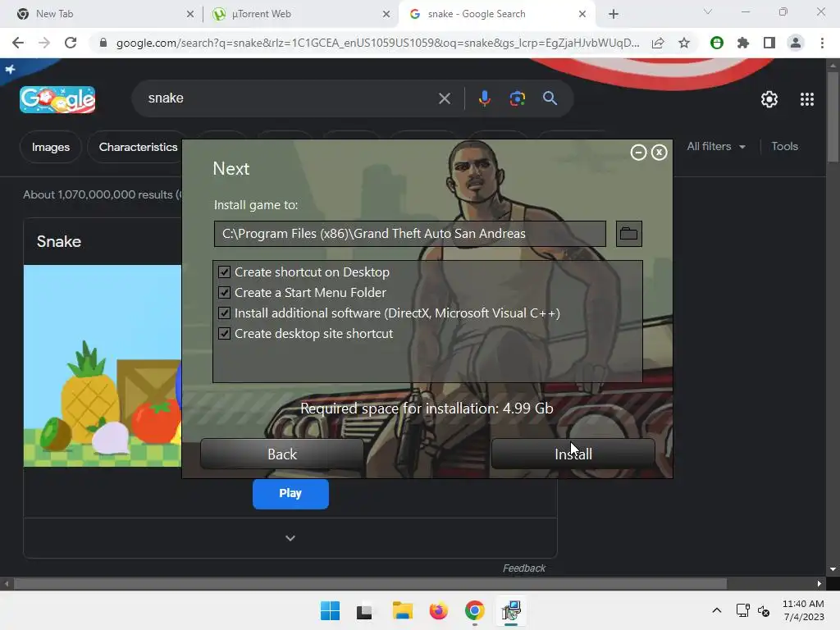Viewport: 840px width, 630px height.
Task: Open the green circular extension icon
Action: [x=717, y=43]
